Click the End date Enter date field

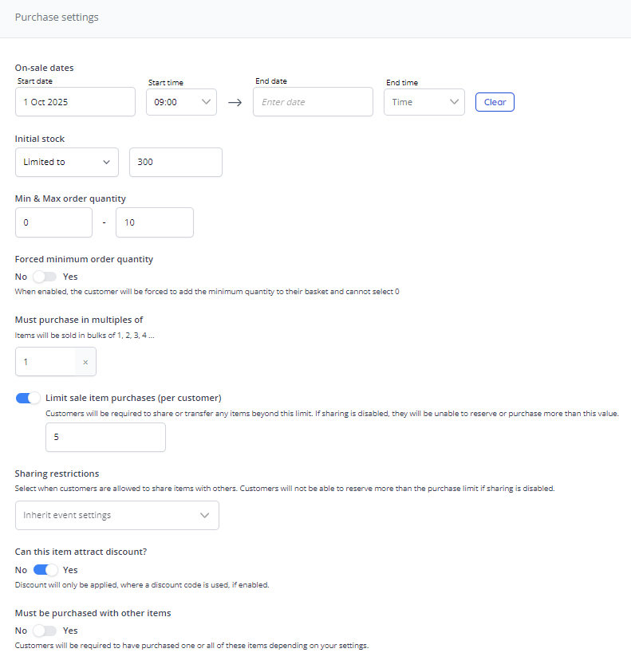click(x=313, y=102)
